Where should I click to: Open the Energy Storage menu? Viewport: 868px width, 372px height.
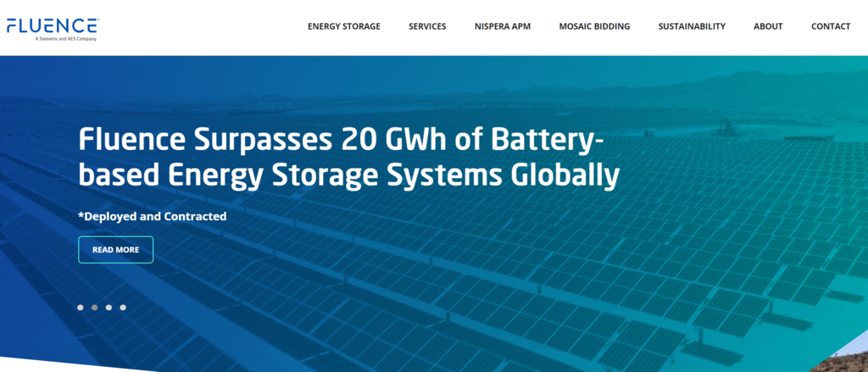344,26
